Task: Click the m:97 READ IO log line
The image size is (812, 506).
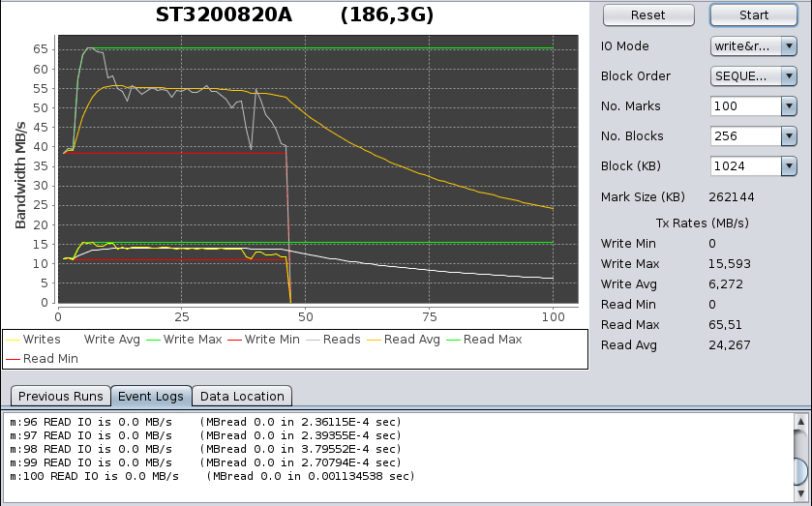Action: coord(205,435)
